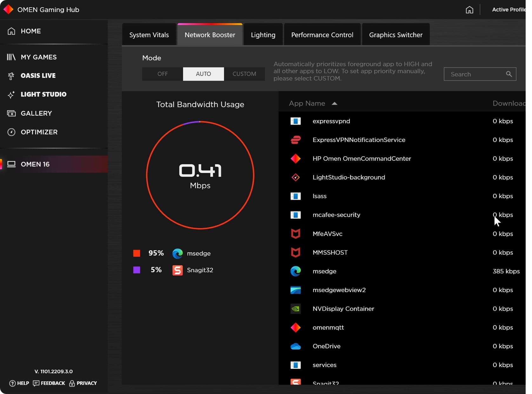Viewport: 532px width, 394px height.
Task: Click the msedge icon in the app list
Action: tap(295, 271)
